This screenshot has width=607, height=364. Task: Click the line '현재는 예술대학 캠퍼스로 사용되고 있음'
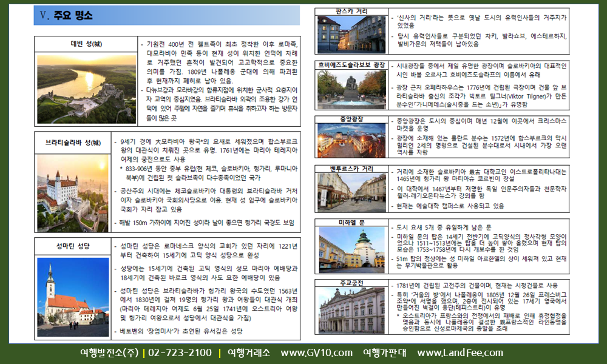[x=447, y=206]
